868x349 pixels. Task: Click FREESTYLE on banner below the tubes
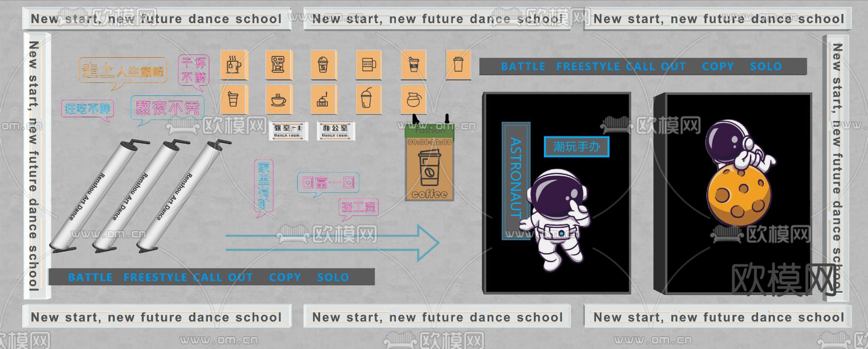pyautogui.click(x=155, y=277)
